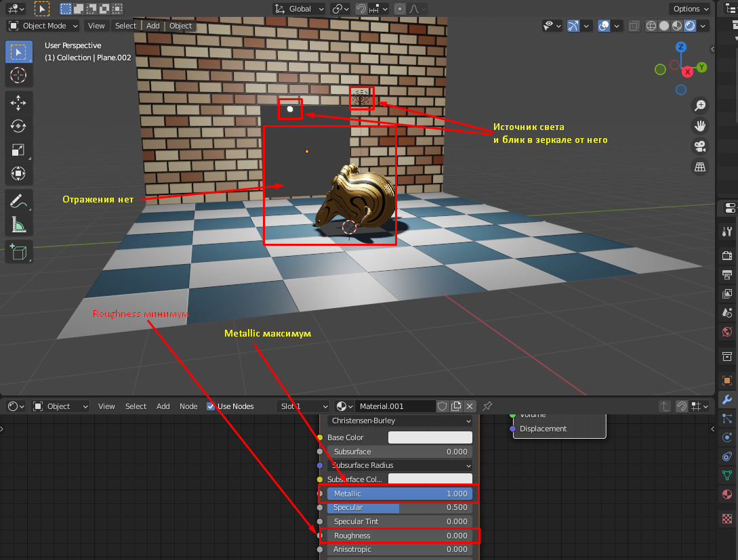The width and height of the screenshot is (738, 560).
Task: Open the Texture properties tab
Action: [x=727, y=519]
